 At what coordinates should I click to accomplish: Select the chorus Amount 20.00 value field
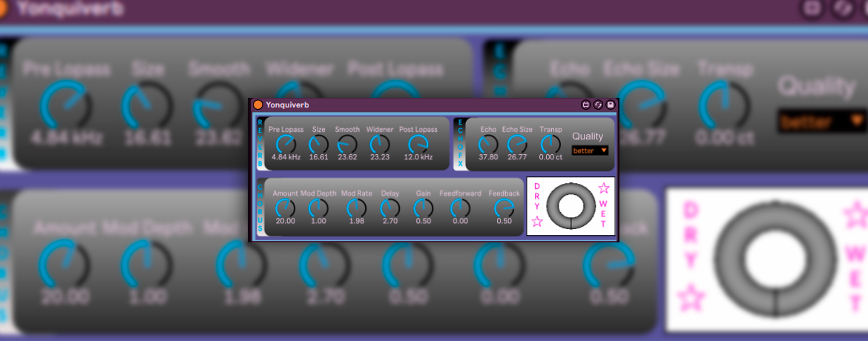285,221
